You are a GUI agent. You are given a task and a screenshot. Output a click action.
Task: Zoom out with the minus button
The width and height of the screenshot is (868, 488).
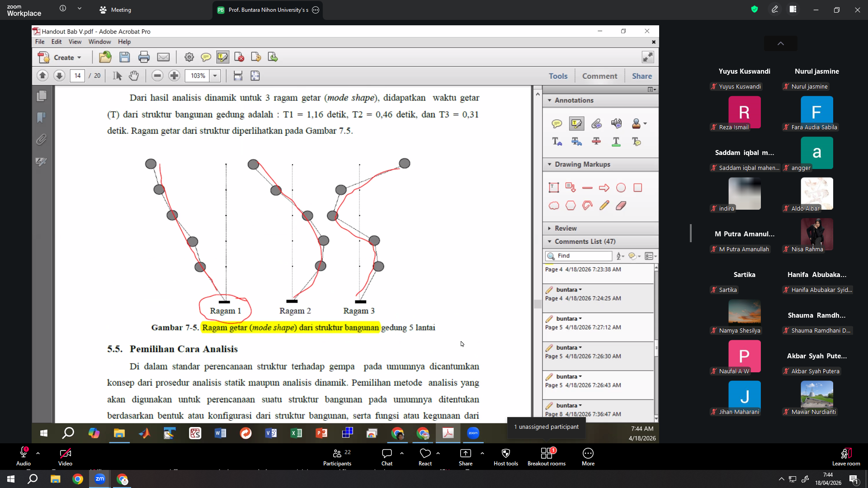157,76
